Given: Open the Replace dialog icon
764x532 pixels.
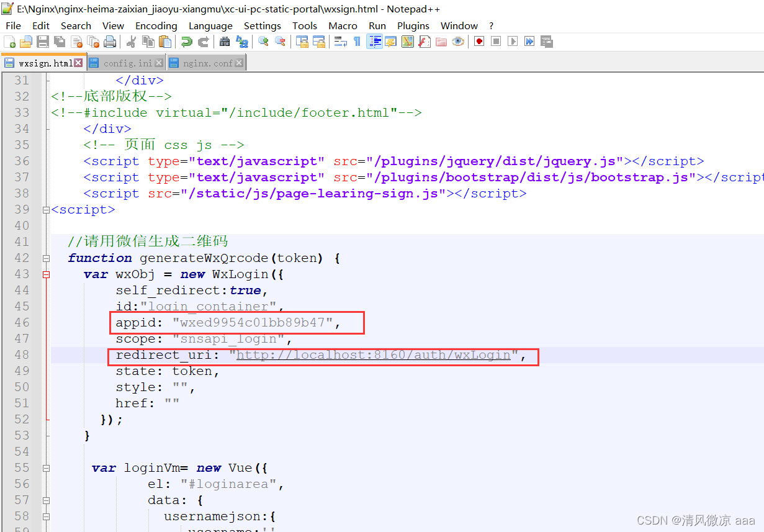Looking at the screenshot, I should click(242, 42).
